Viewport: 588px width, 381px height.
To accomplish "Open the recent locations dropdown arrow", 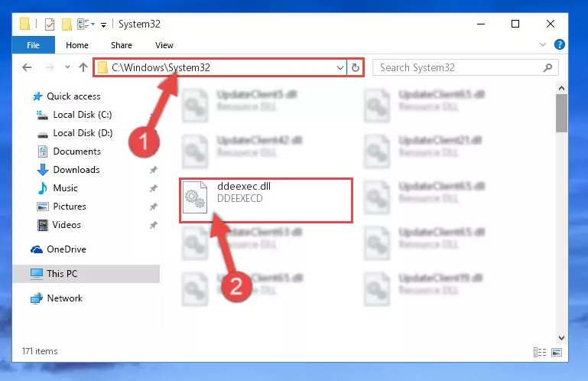I will tap(67, 67).
